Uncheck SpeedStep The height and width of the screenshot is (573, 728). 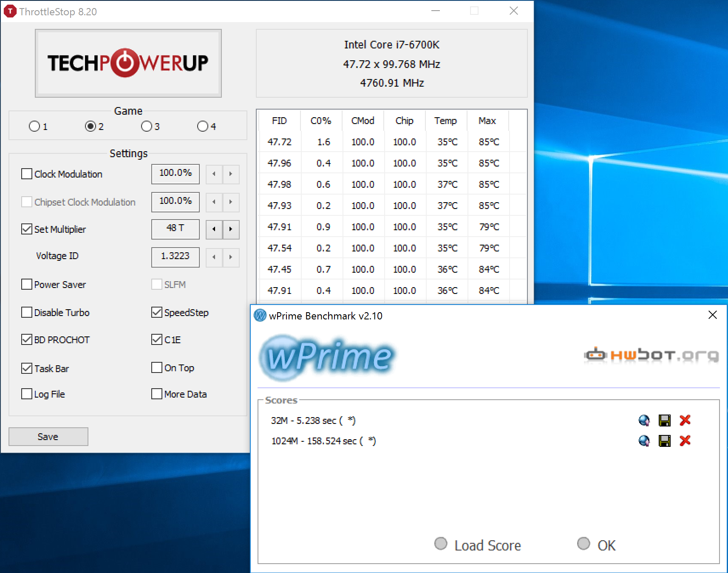point(157,312)
